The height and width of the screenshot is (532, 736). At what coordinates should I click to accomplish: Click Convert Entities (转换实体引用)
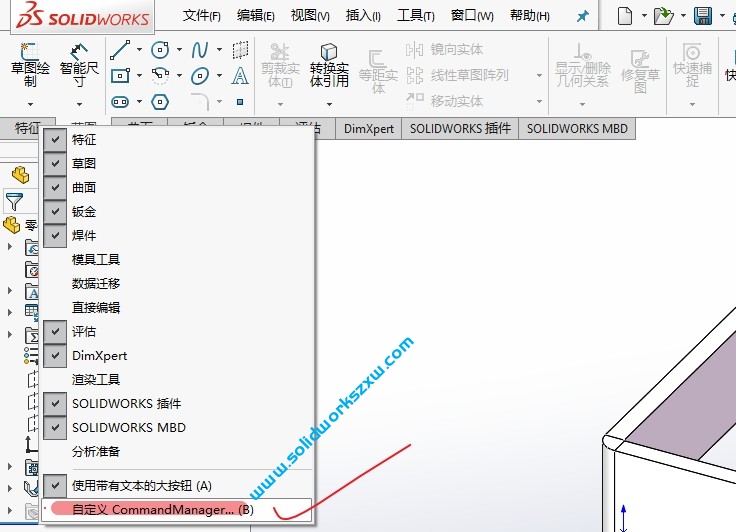[329, 65]
